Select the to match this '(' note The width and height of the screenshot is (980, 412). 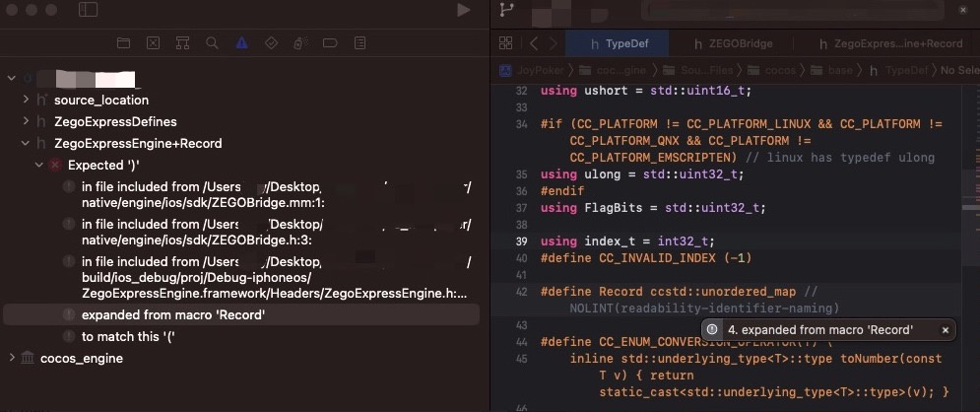[241, 336]
